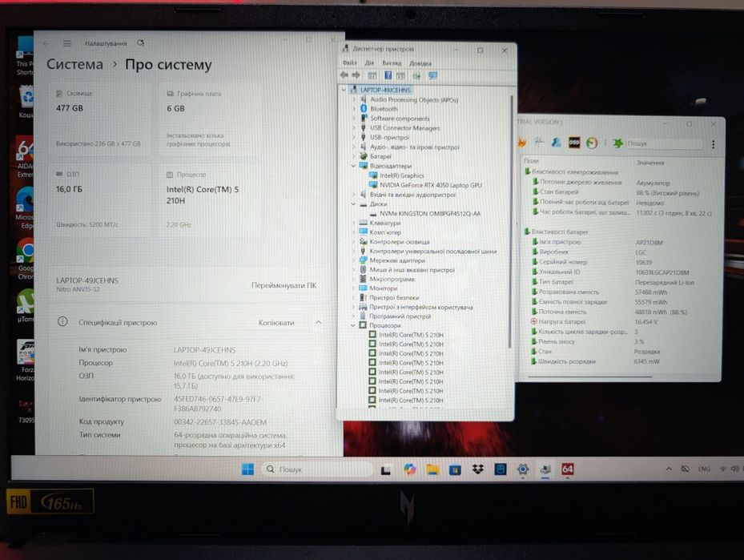Screen dimensions: 744x560
Task: Click the AIDA64 user report icon
Action: pyautogui.click(x=557, y=143)
